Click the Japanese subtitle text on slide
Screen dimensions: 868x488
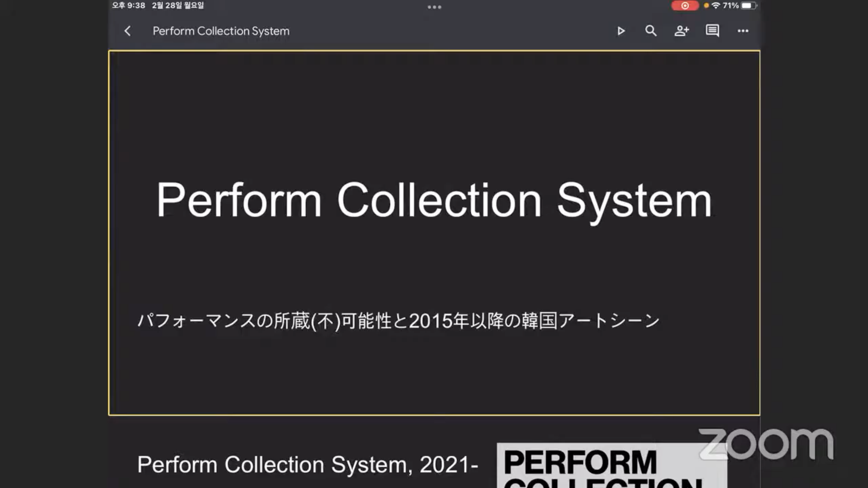pos(398,321)
